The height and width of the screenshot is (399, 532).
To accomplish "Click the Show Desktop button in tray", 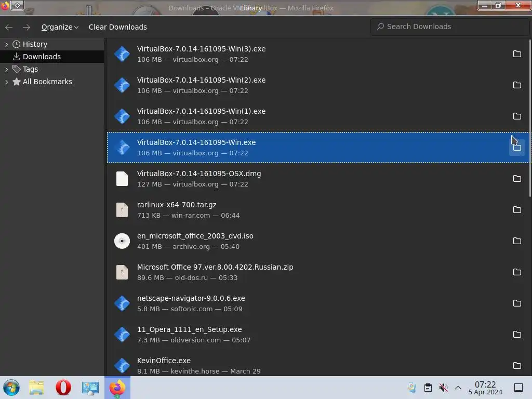I will [518, 388].
